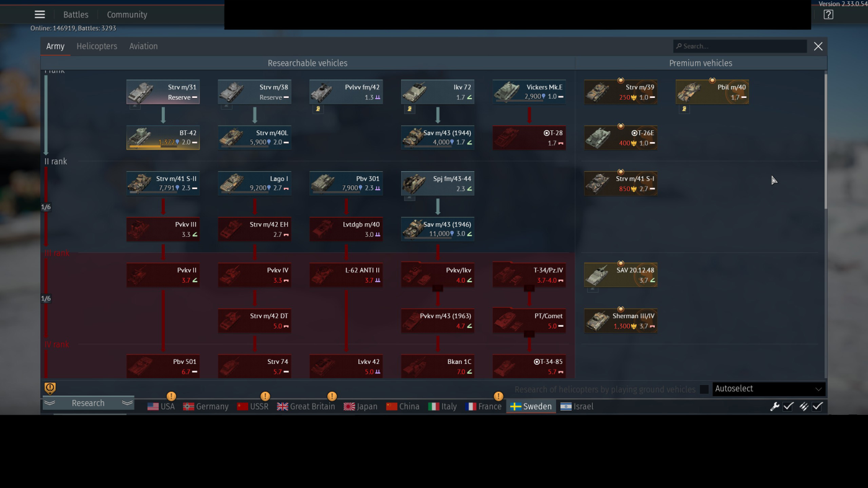The image size is (868, 488).
Task: Click the alert icon above USSR
Action: tap(265, 396)
